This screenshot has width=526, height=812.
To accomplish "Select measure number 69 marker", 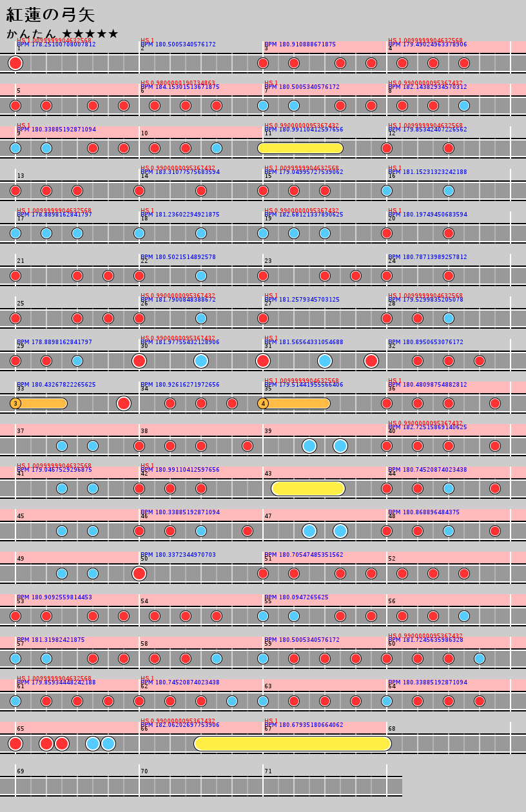I will tap(21, 771).
